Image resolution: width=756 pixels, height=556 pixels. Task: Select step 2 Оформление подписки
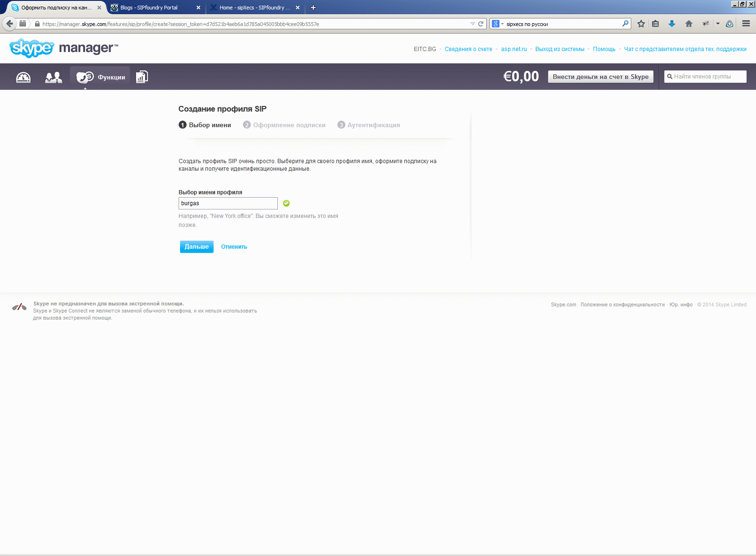point(284,125)
